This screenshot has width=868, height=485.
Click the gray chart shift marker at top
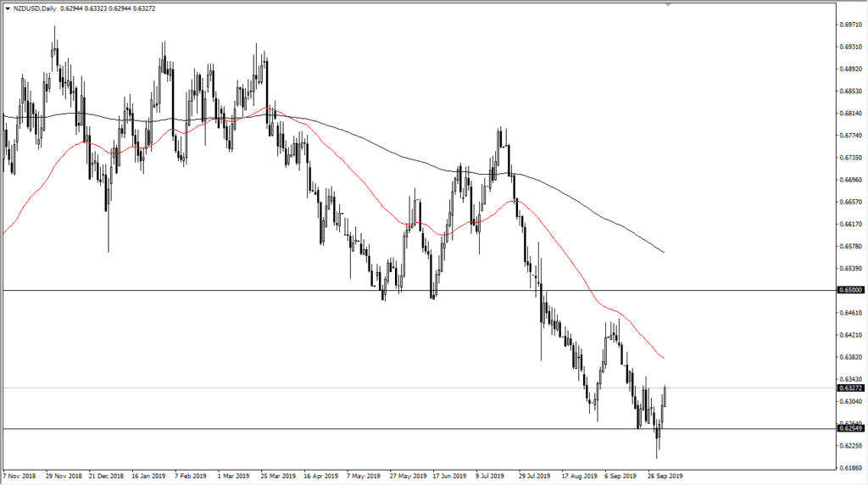click(668, 5)
